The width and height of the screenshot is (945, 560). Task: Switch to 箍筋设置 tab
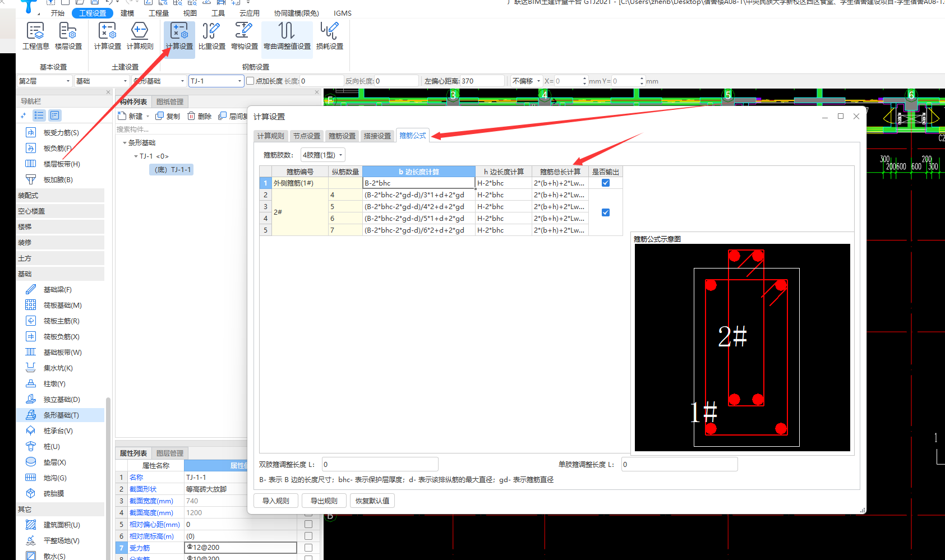342,136
